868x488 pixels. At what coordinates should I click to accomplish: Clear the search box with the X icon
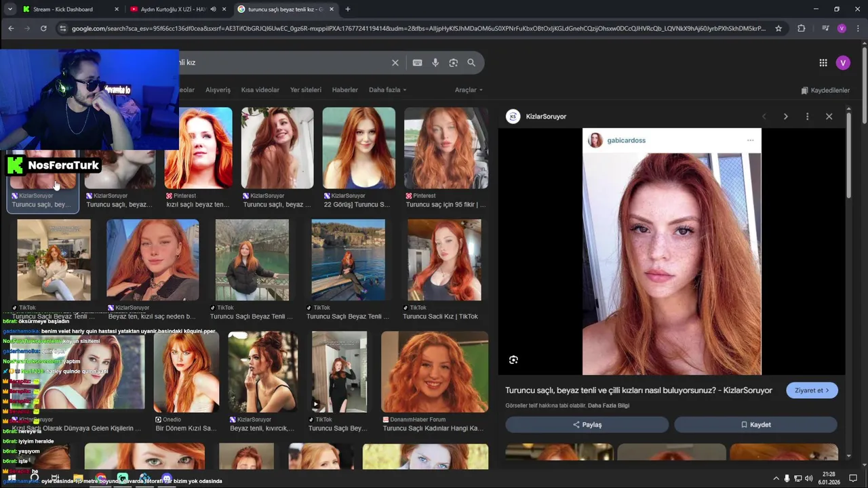click(x=395, y=62)
